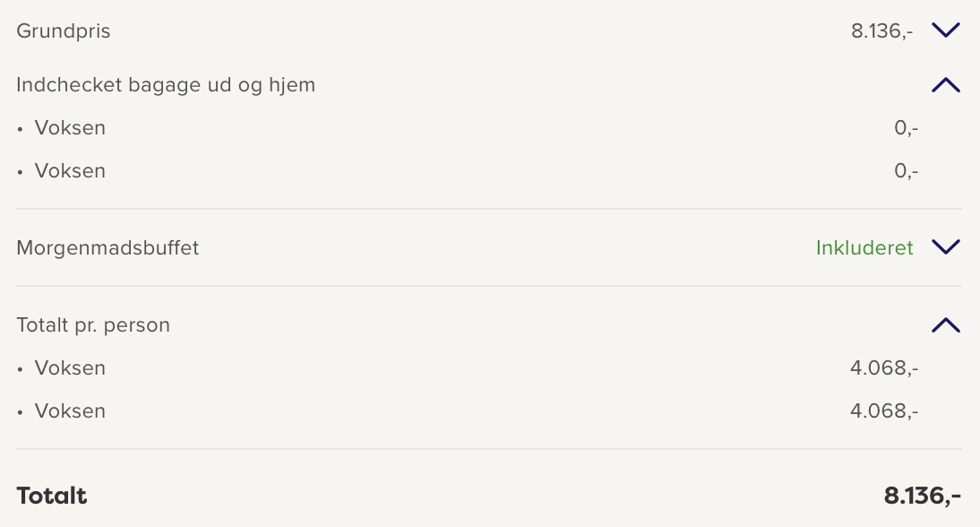Select the Indchecket bagage ud og hjem heading
980x527 pixels.
coord(166,85)
